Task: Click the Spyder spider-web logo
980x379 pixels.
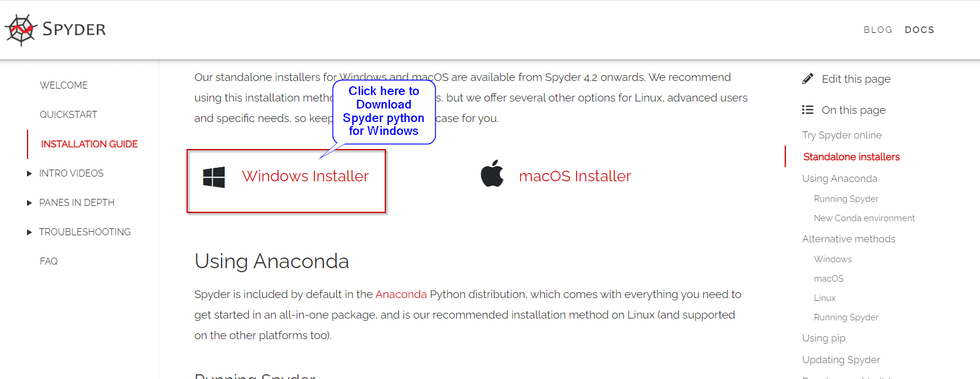Action: click(x=19, y=27)
